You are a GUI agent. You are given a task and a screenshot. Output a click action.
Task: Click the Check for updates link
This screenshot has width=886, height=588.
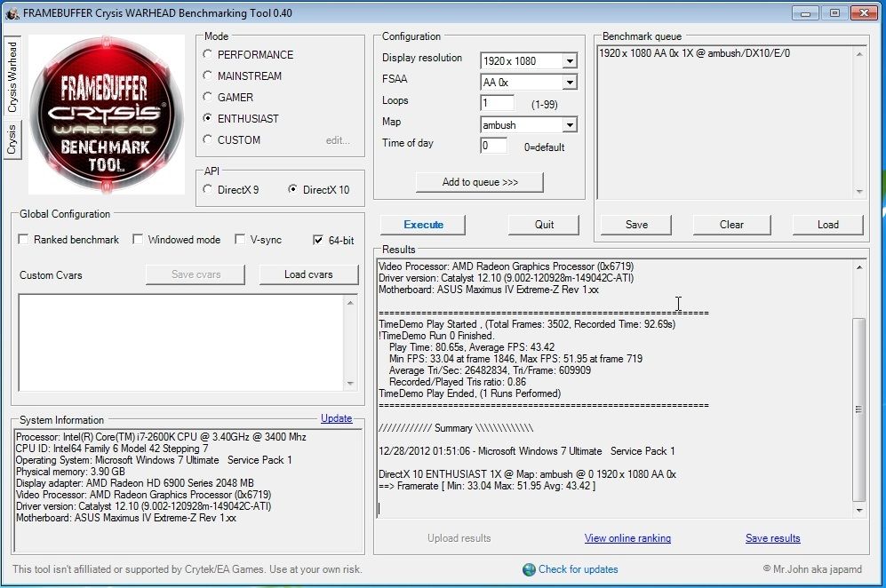click(x=578, y=569)
